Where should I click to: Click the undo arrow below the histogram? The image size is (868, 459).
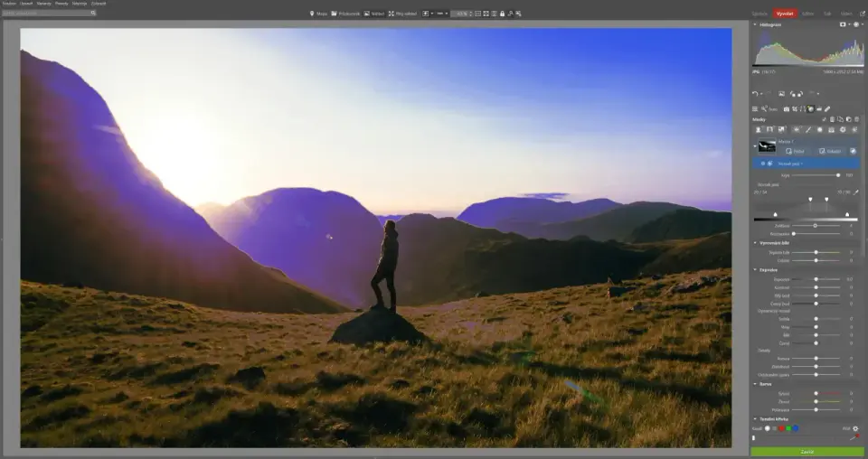(x=756, y=94)
